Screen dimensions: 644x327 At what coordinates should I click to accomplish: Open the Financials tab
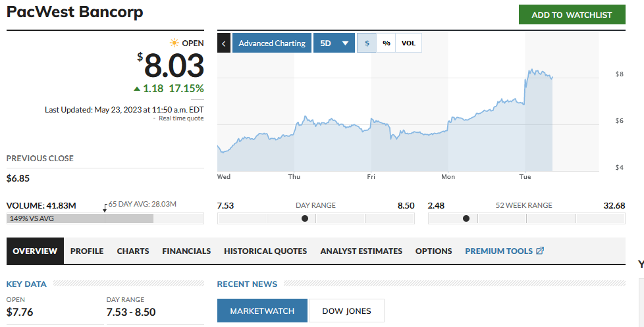tap(186, 251)
